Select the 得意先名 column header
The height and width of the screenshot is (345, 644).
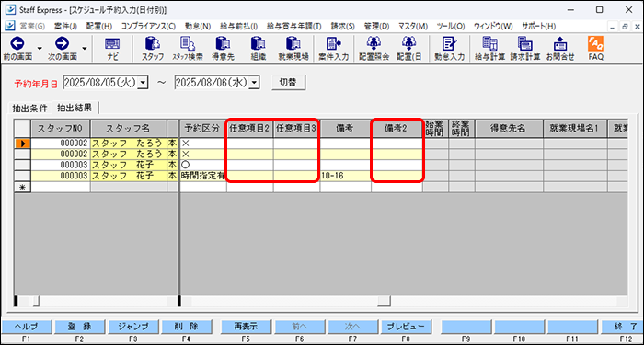point(509,129)
